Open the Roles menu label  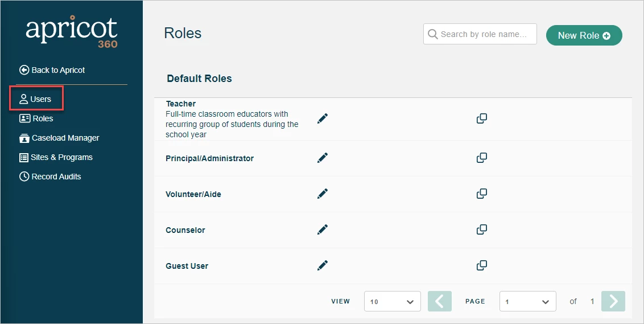point(43,118)
